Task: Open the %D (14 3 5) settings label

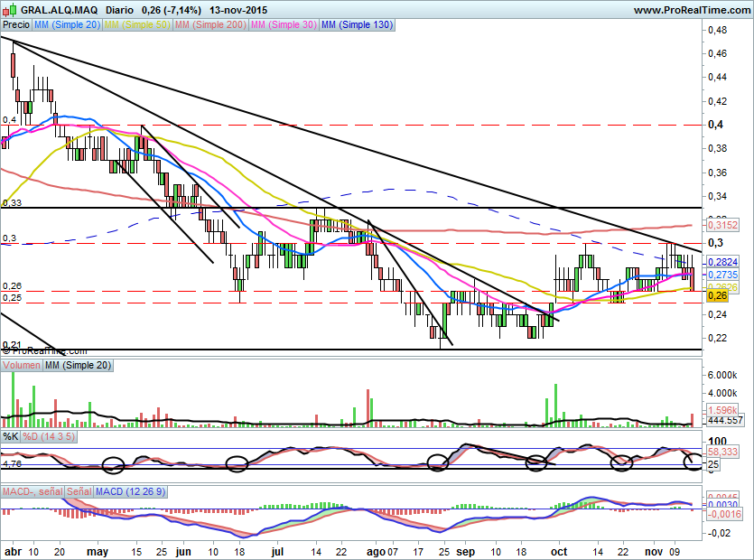Action: point(49,437)
